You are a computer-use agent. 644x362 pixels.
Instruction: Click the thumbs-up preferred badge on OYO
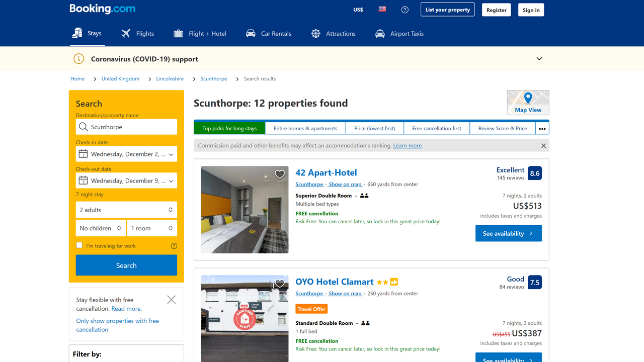394,282
